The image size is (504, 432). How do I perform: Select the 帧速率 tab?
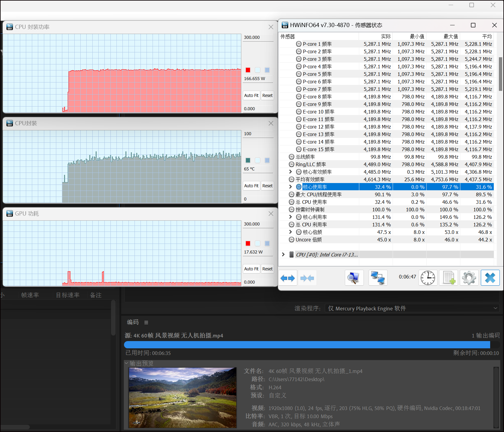coord(30,295)
